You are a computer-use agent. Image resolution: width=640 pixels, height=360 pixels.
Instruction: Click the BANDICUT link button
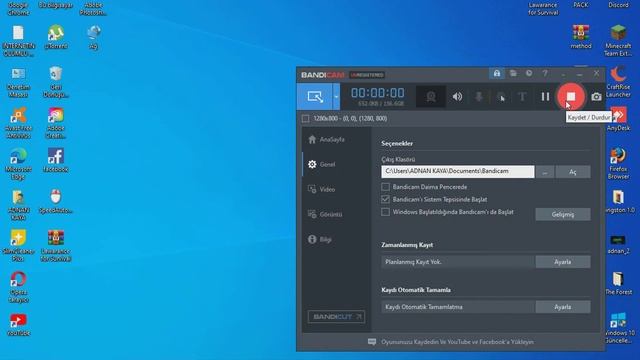[336, 317]
